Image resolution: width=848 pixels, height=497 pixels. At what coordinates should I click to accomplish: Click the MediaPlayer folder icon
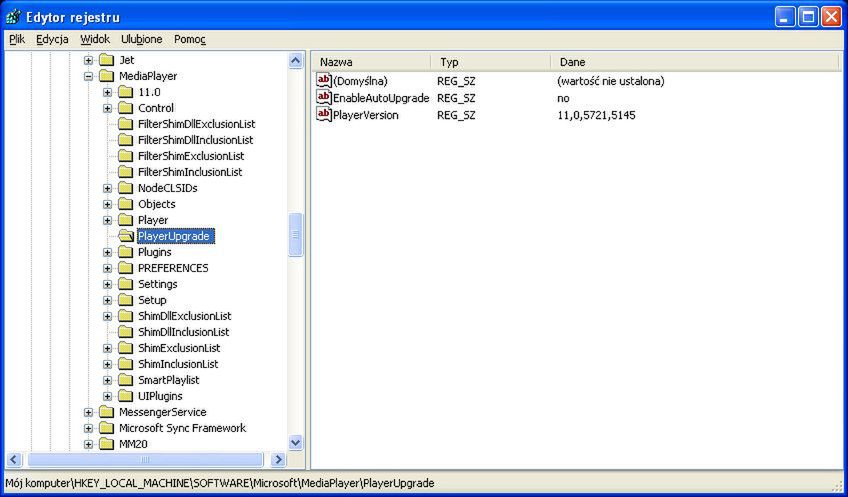(107, 76)
